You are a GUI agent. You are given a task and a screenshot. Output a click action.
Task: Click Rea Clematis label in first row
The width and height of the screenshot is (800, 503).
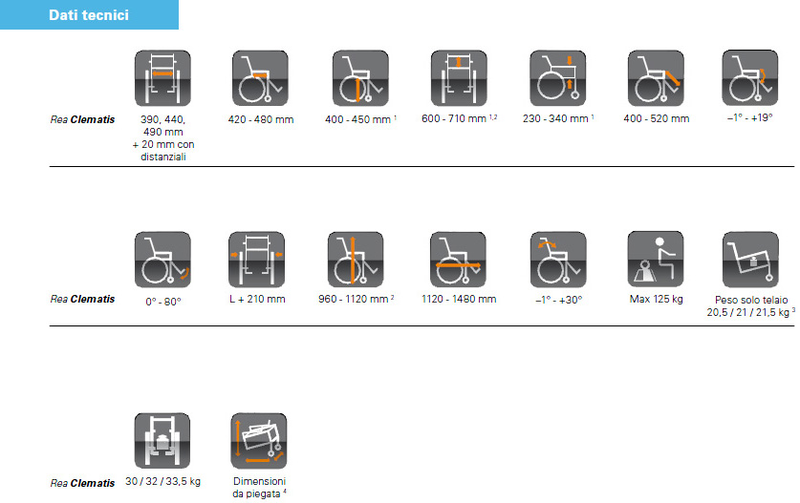pos(83,119)
